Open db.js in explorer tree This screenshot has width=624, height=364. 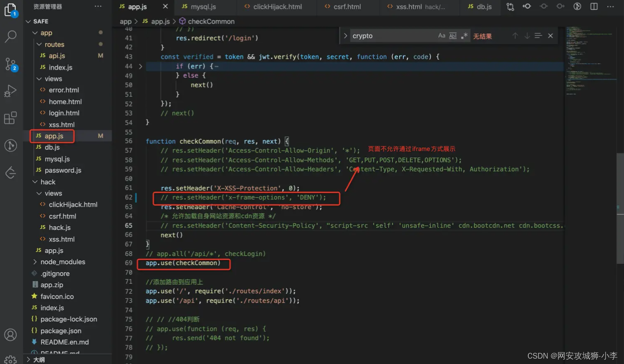52,147
